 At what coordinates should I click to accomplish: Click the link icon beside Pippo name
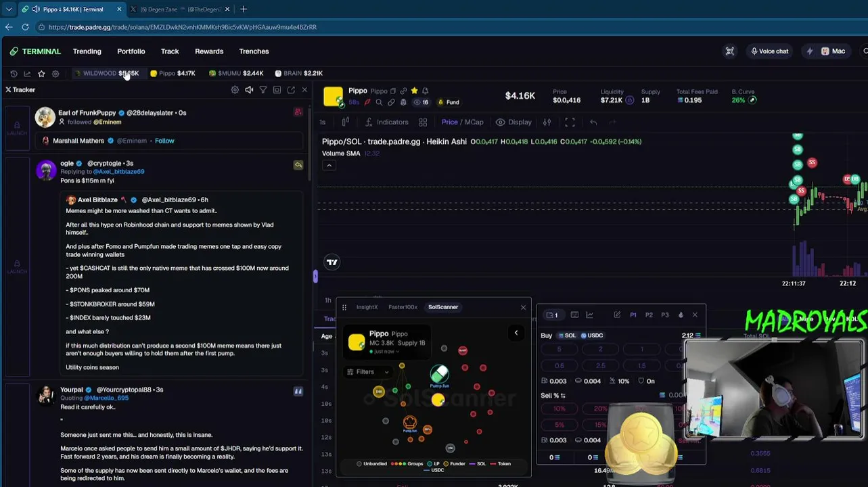point(403,91)
